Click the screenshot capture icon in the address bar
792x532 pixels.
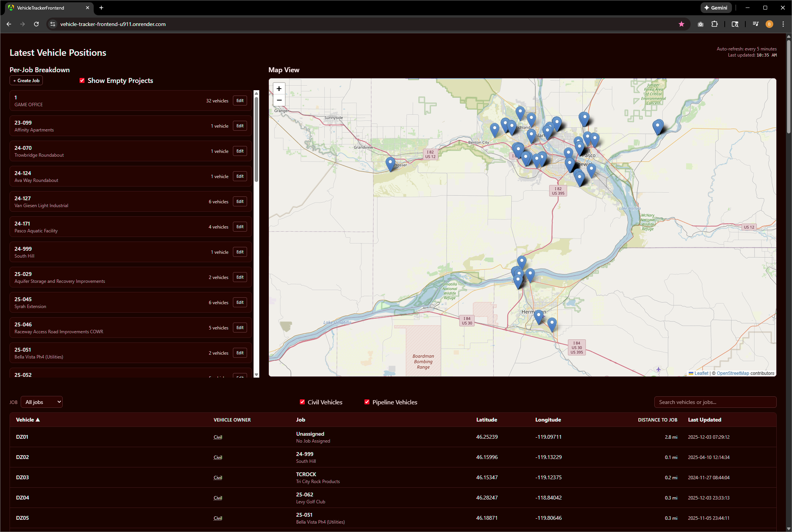pos(700,24)
